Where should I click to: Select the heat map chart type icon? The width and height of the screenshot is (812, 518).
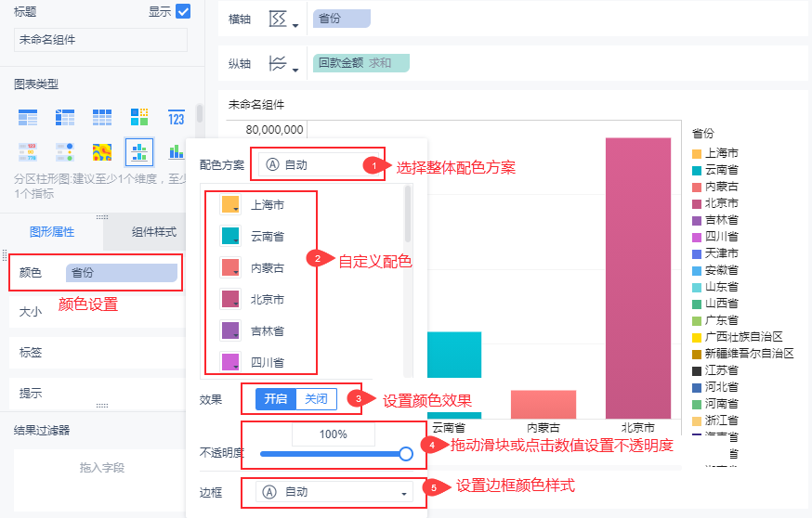102,152
